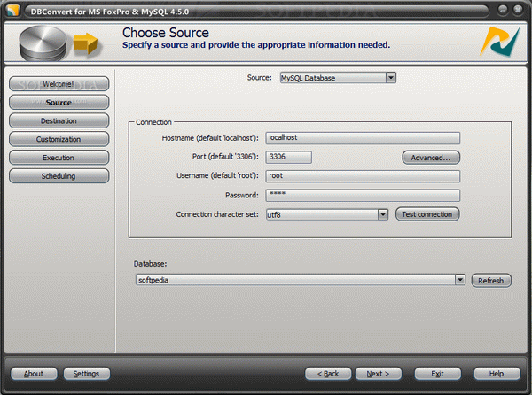532x395 pixels.
Task: Click the Username field containing root
Action: point(363,176)
